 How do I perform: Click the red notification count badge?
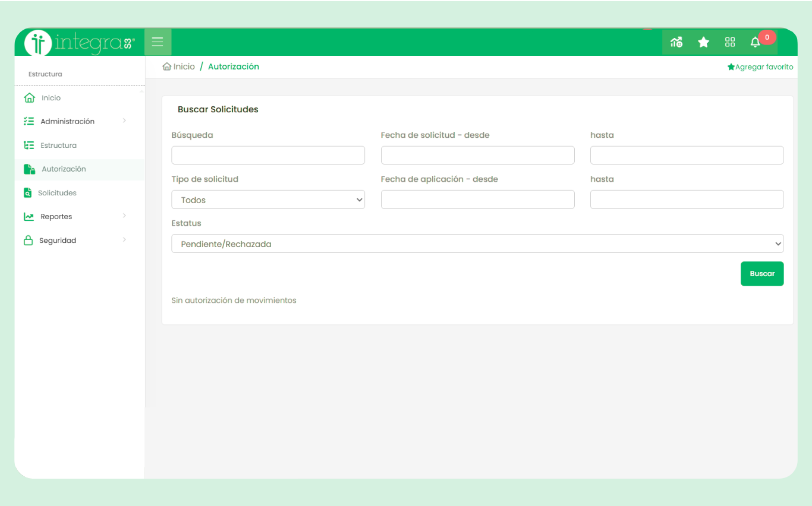tap(767, 37)
